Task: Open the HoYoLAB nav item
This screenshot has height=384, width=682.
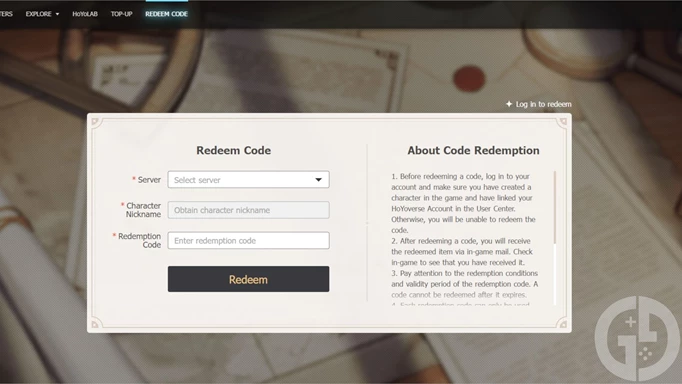Action: 85,14
